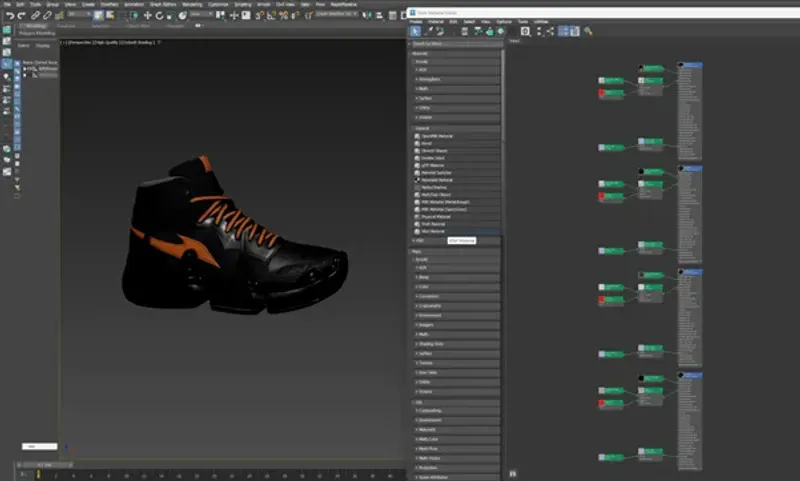The width and height of the screenshot is (800, 481).
Task: Click the Select by Material icon
Action: [588, 32]
